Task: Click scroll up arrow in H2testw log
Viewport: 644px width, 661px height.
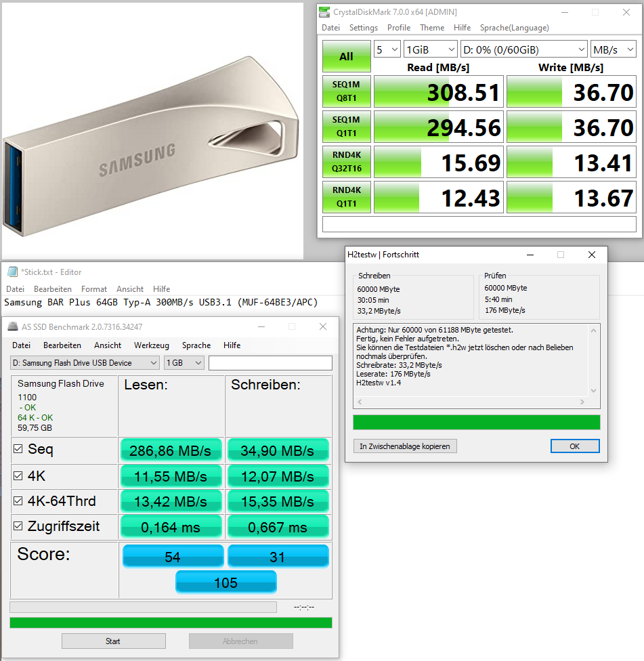Action: coord(593,330)
